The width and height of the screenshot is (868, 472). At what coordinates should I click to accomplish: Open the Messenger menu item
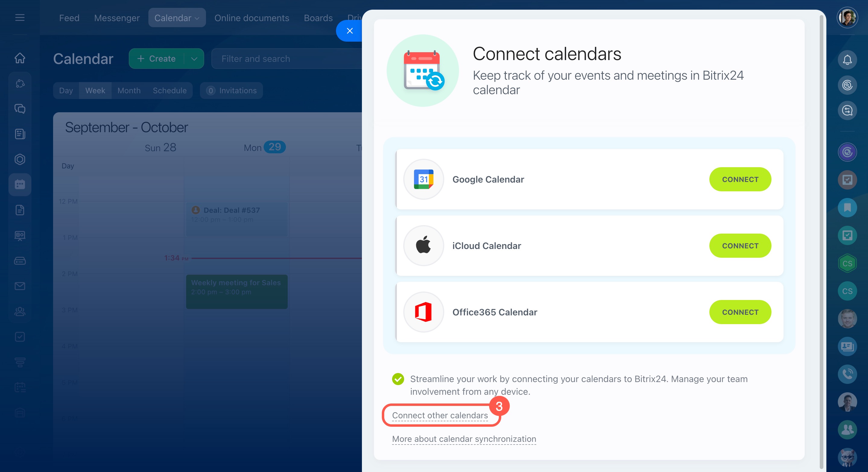[117, 18]
